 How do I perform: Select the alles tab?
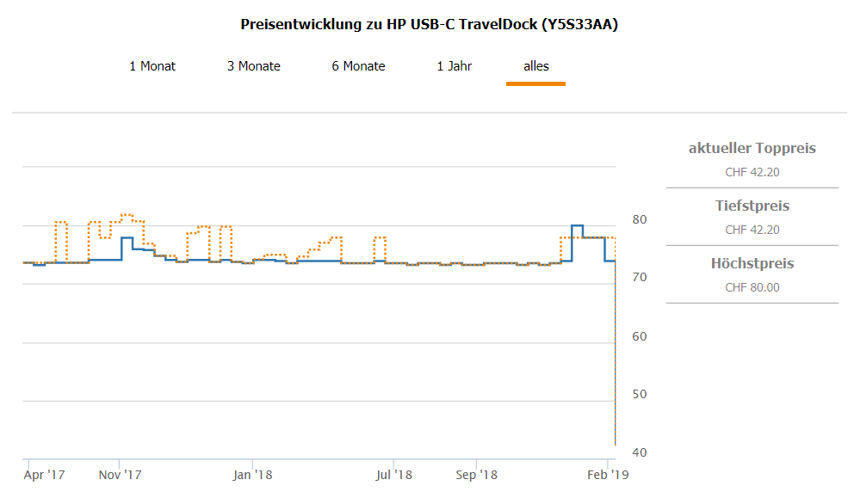pyautogui.click(x=535, y=66)
